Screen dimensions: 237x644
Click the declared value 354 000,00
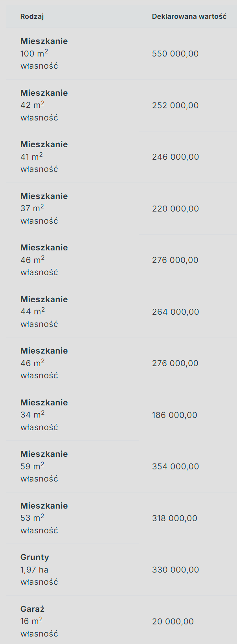pyautogui.click(x=175, y=466)
